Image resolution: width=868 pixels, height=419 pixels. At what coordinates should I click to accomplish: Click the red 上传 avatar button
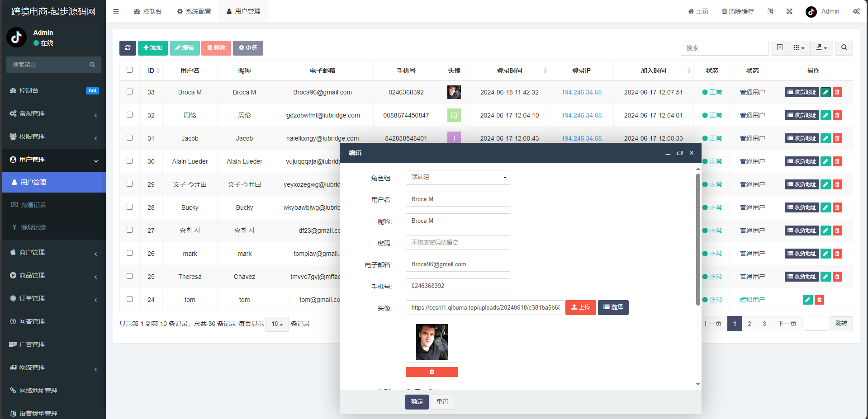pyautogui.click(x=581, y=307)
